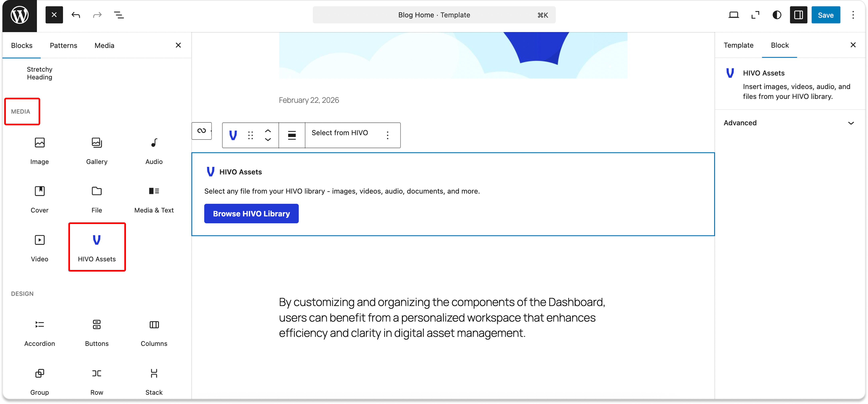Viewport: 868px width, 404px height.
Task: Toggle the Settings sidebar panel
Action: (x=798, y=15)
